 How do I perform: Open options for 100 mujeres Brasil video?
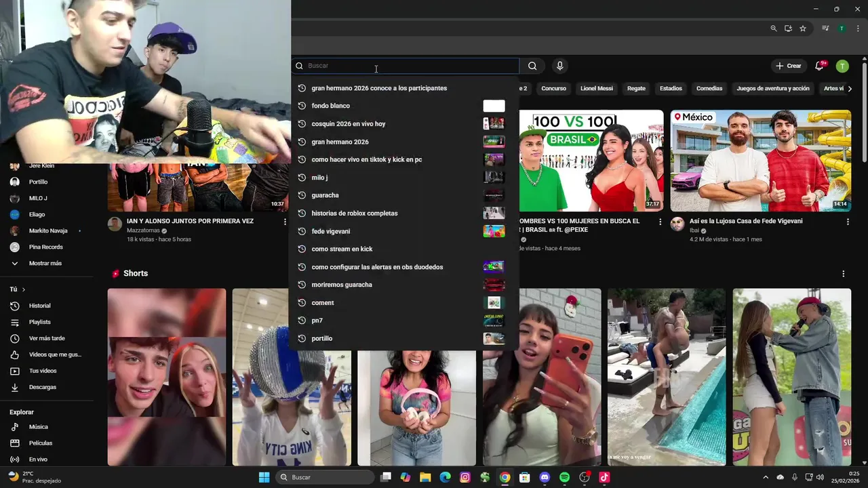tap(660, 222)
